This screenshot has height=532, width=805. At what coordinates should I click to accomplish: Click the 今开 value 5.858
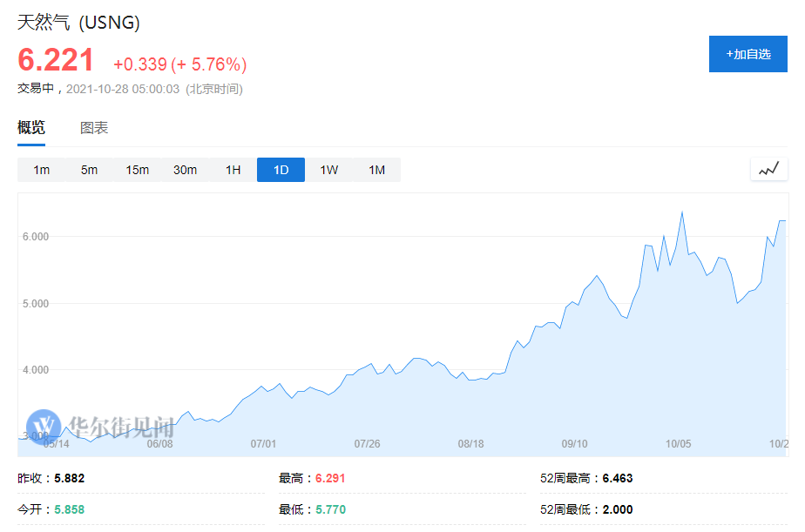(x=70, y=509)
